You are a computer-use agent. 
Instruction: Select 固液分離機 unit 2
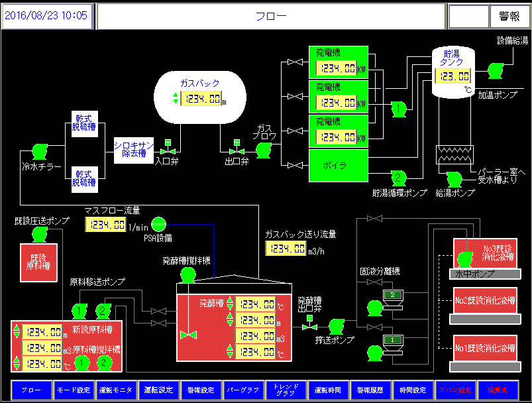pyautogui.click(x=393, y=300)
